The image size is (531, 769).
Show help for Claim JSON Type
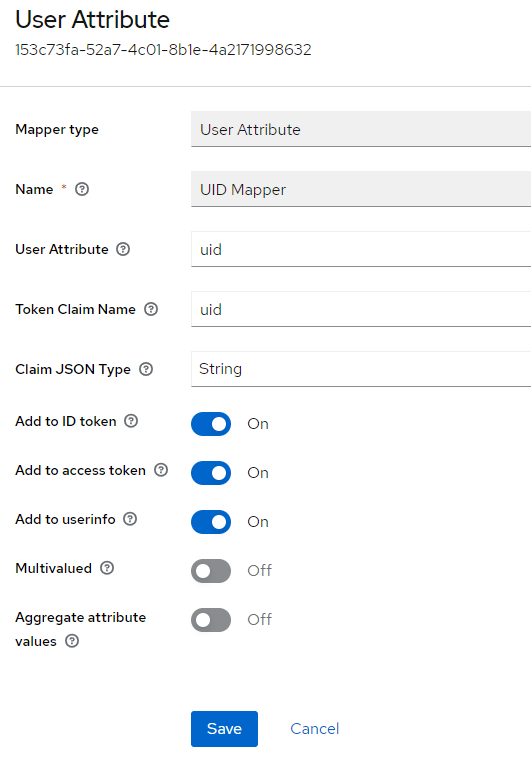click(x=146, y=369)
